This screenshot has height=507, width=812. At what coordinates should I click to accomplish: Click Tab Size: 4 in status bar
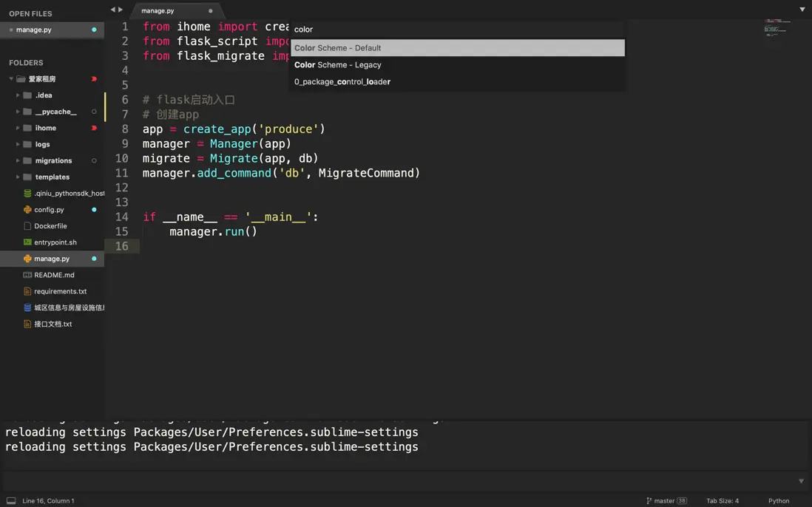[723, 501]
